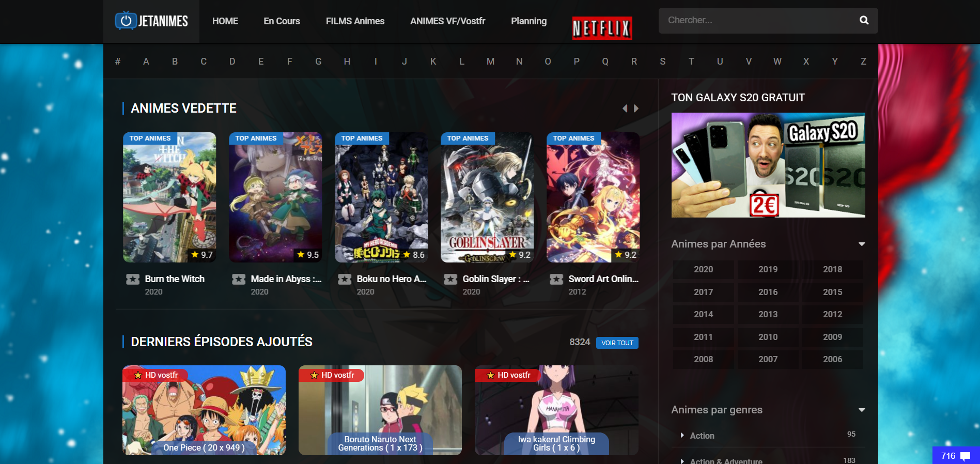This screenshot has width=980, height=464.
Task: Open the Galaxy S20 advertisement image
Action: [x=768, y=165]
